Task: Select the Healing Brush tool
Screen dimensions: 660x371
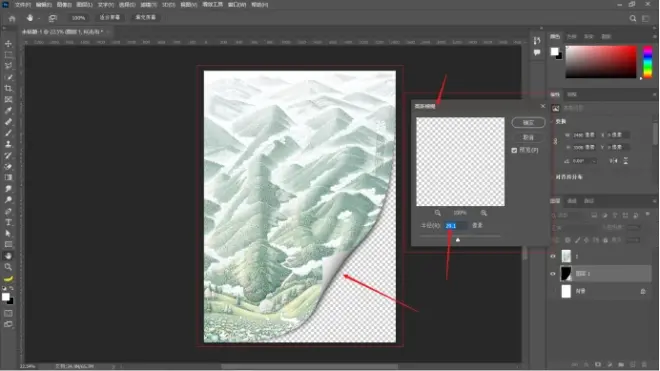Action: pyautogui.click(x=8, y=122)
